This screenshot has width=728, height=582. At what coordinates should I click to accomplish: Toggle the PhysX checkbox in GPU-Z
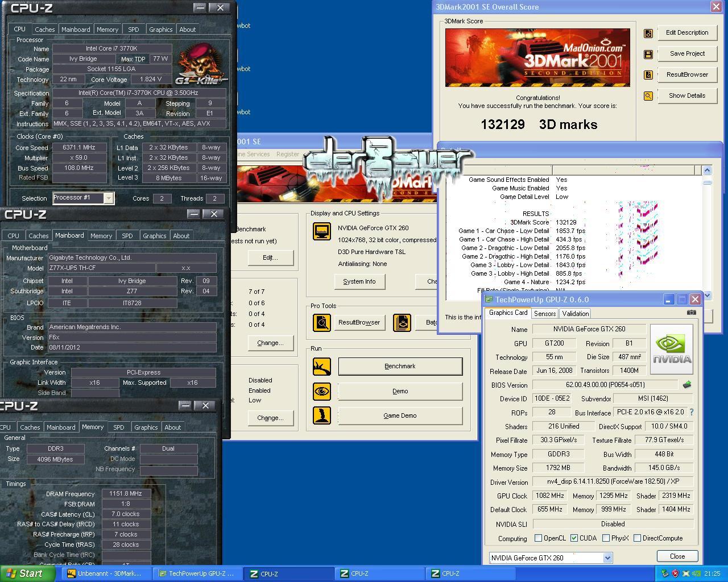tap(606, 538)
